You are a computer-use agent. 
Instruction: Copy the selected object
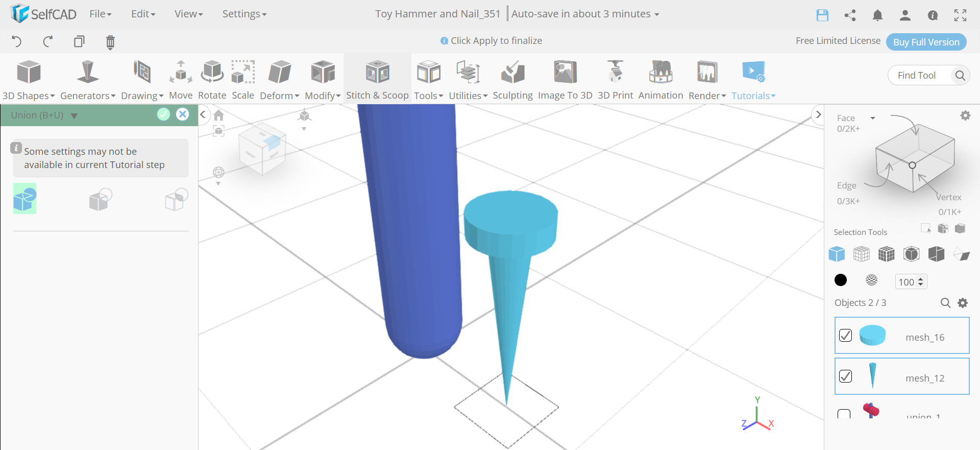[79, 41]
